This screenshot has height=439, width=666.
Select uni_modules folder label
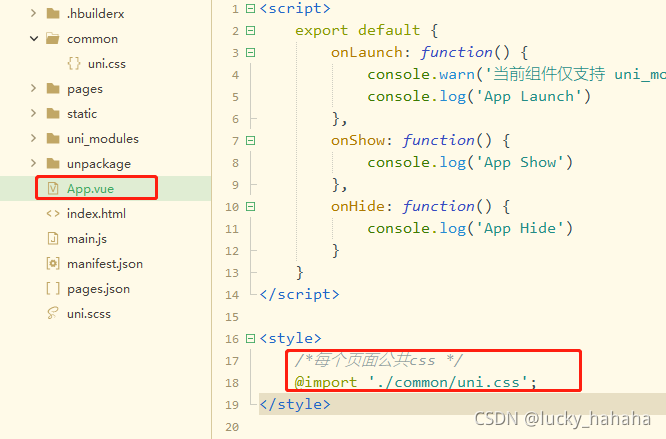tap(103, 139)
